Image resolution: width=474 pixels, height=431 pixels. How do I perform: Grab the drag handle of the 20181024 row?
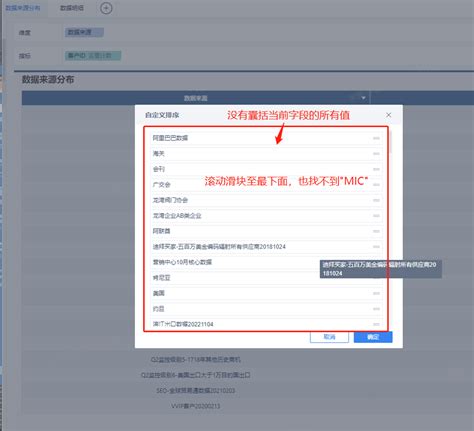pyautogui.click(x=376, y=247)
